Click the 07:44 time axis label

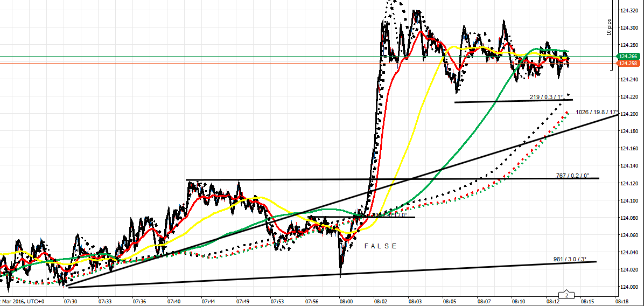pos(208,302)
